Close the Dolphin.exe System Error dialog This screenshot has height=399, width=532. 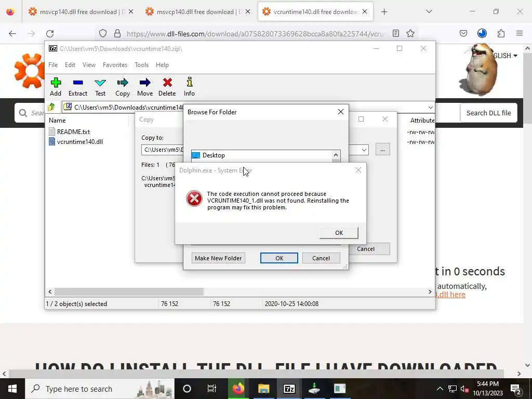click(358, 170)
